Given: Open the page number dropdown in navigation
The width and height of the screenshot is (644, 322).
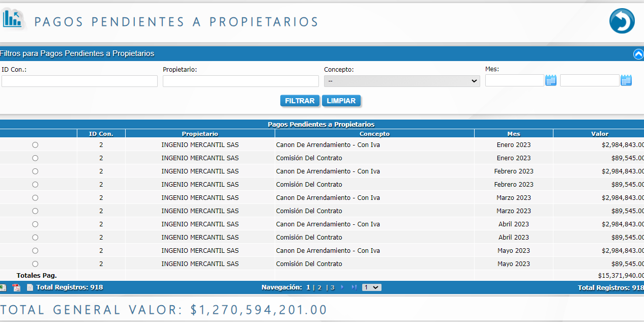Looking at the screenshot, I should pyautogui.click(x=371, y=287).
